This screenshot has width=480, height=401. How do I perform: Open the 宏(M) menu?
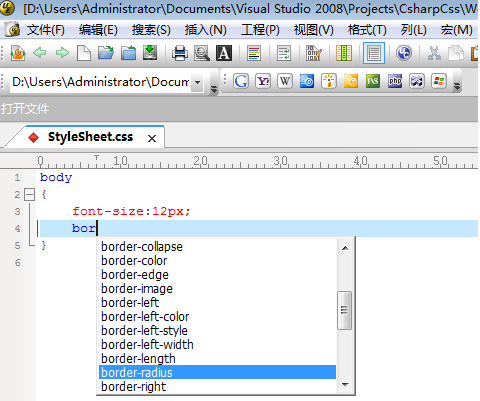[x=456, y=30]
